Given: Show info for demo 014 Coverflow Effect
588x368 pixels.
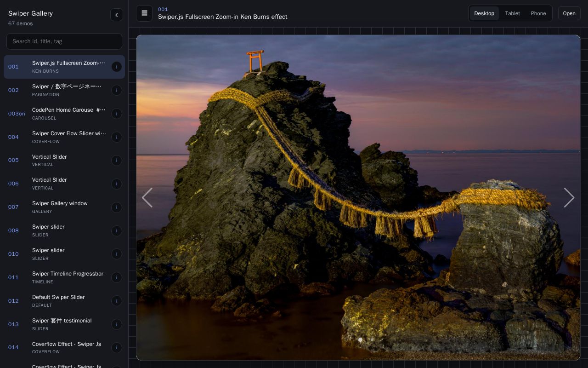Looking at the screenshot, I should tap(117, 347).
